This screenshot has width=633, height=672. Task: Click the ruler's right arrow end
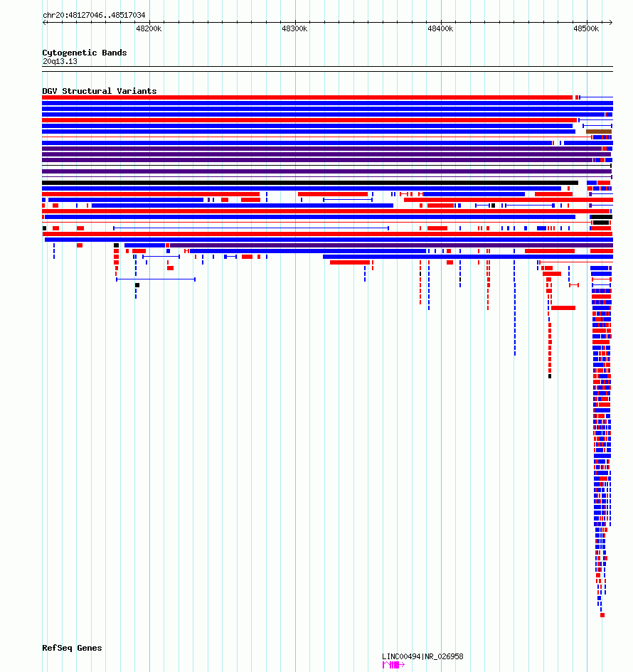click(x=611, y=22)
